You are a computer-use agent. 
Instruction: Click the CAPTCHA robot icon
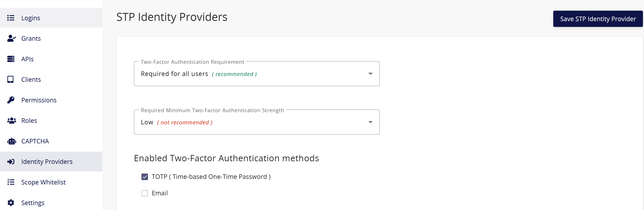coord(12,141)
